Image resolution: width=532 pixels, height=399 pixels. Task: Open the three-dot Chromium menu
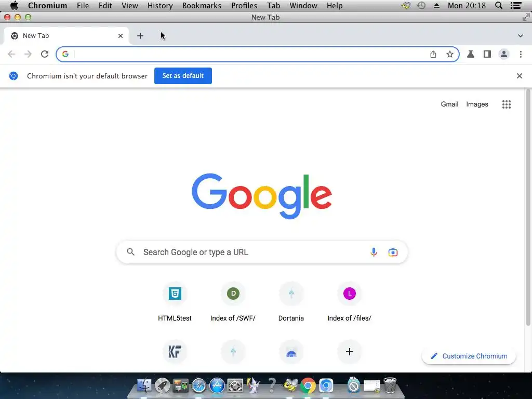click(x=521, y=54)
